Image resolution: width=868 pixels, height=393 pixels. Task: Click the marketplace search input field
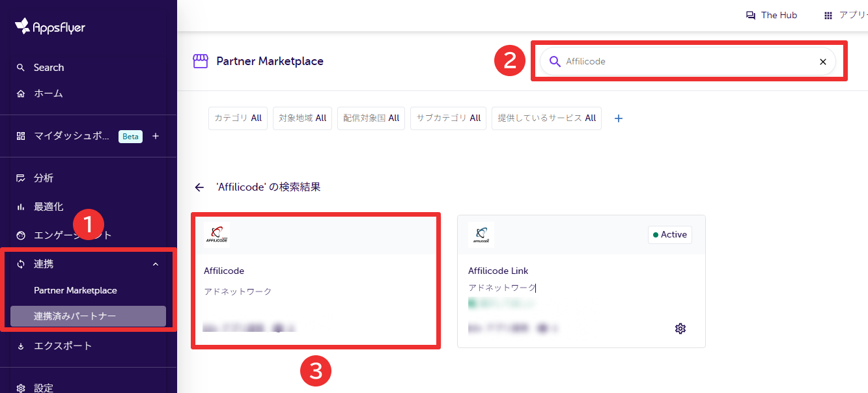click(688, 62)
